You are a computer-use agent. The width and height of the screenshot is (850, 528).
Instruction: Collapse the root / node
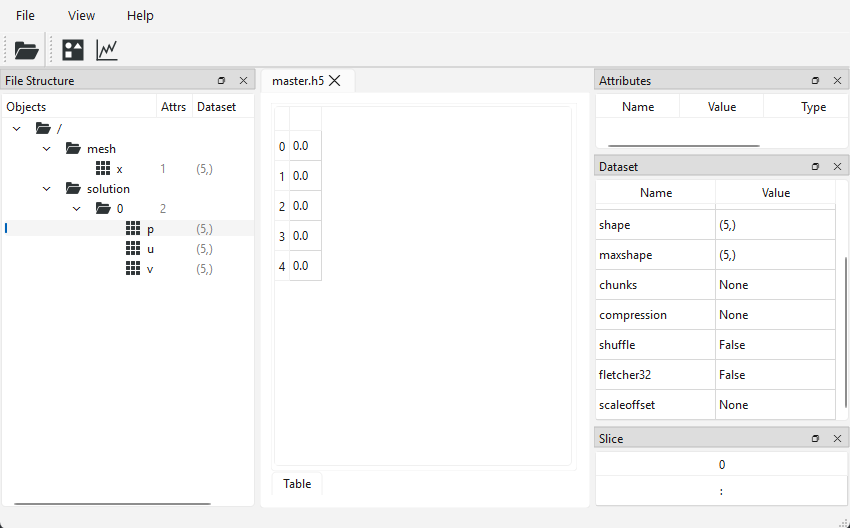tap(17, 128)
